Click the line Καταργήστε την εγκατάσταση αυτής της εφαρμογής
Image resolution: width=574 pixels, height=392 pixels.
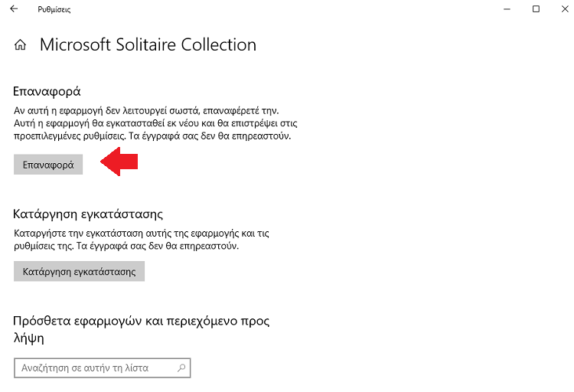[142, 233]
